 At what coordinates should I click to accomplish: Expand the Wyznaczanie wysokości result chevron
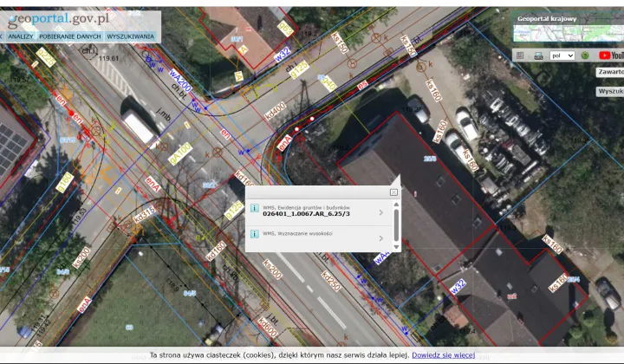coord(380,238)
